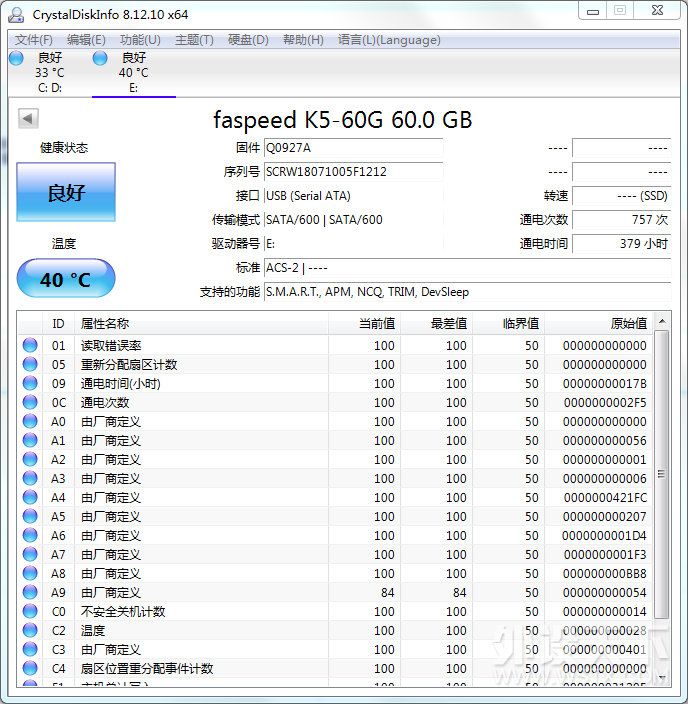Click status orb for row C0 不安全关机计数

[x=30, y=612]
